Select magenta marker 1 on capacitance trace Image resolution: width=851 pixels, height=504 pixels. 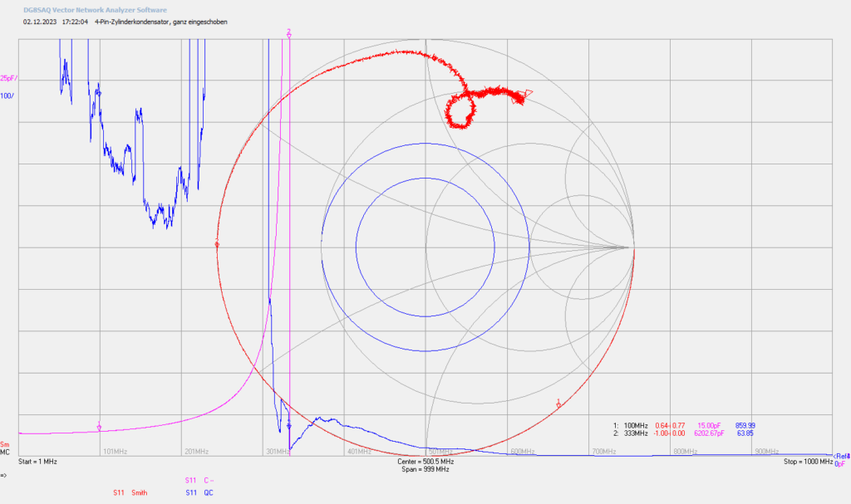(99, 426)
